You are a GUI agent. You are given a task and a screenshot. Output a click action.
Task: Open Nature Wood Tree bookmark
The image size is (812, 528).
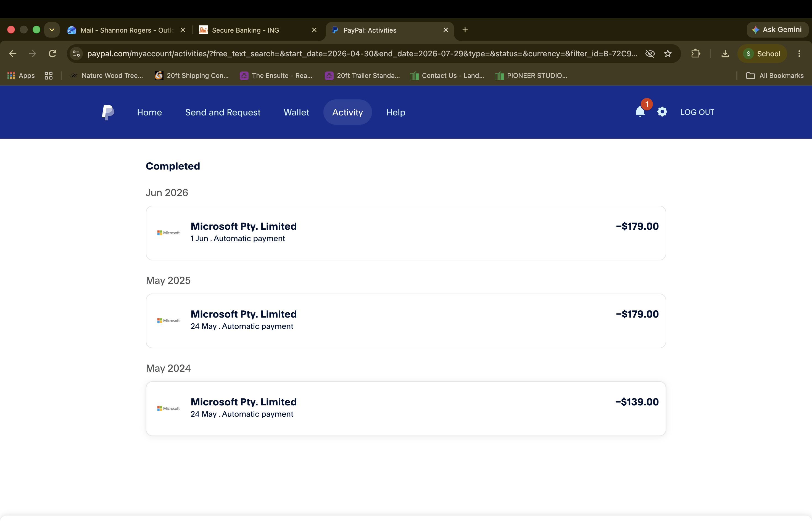click(106, 75)
